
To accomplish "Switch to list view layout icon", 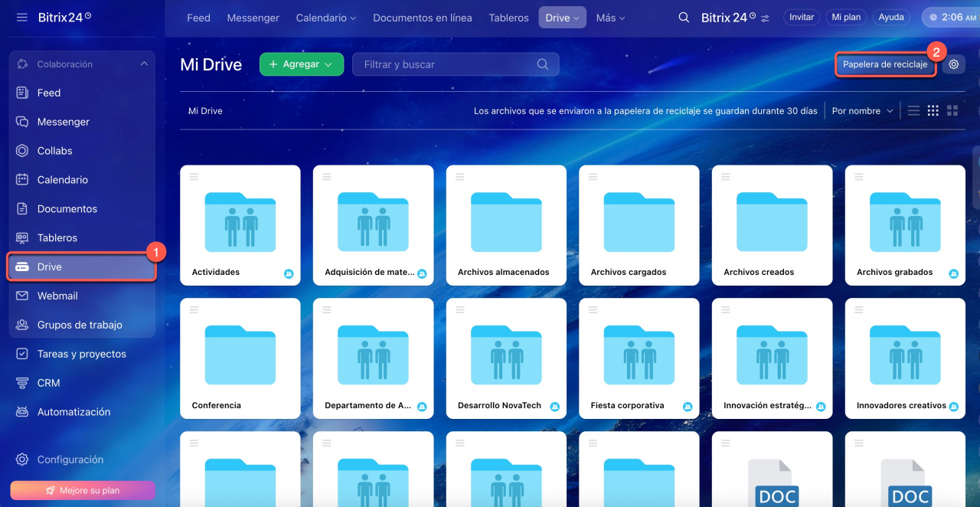I will click(913, 111).
